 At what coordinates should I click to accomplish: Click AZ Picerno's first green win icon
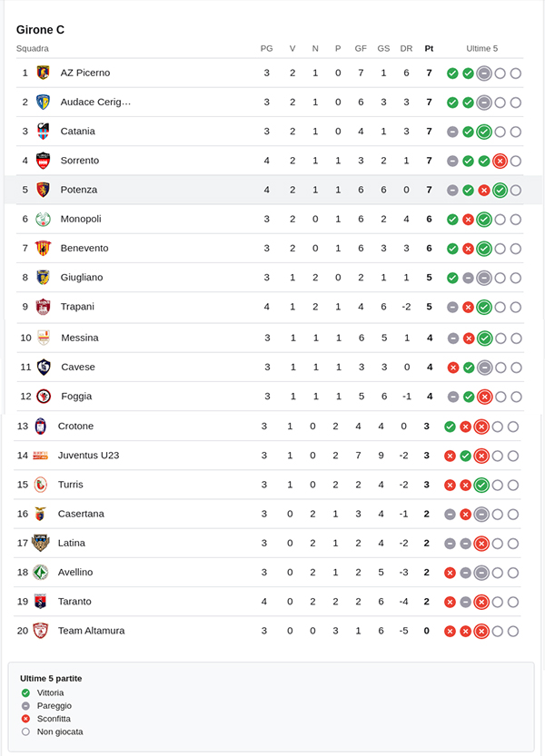tap(452, 73)
